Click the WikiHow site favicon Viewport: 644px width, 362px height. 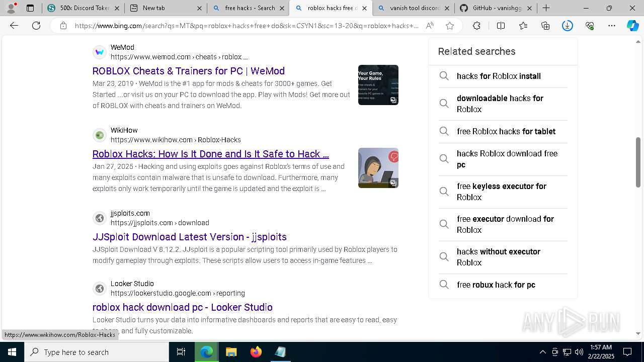[x=100, y=135]
